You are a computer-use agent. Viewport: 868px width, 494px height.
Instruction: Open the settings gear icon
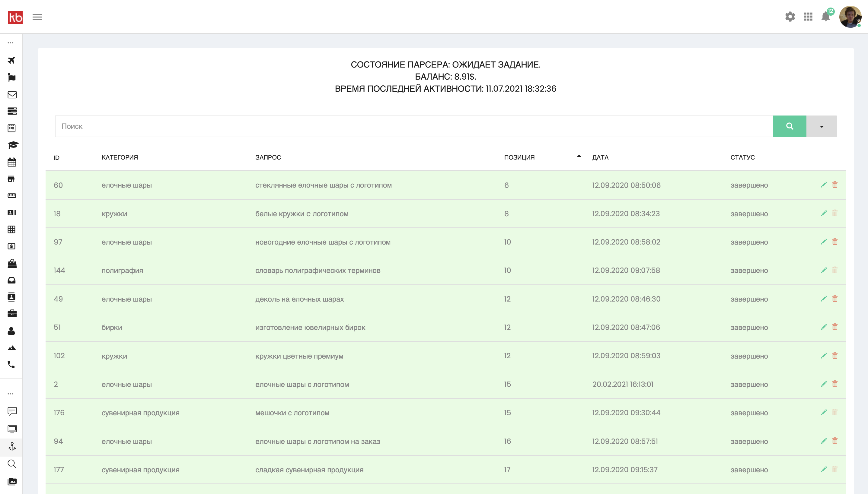790,17
